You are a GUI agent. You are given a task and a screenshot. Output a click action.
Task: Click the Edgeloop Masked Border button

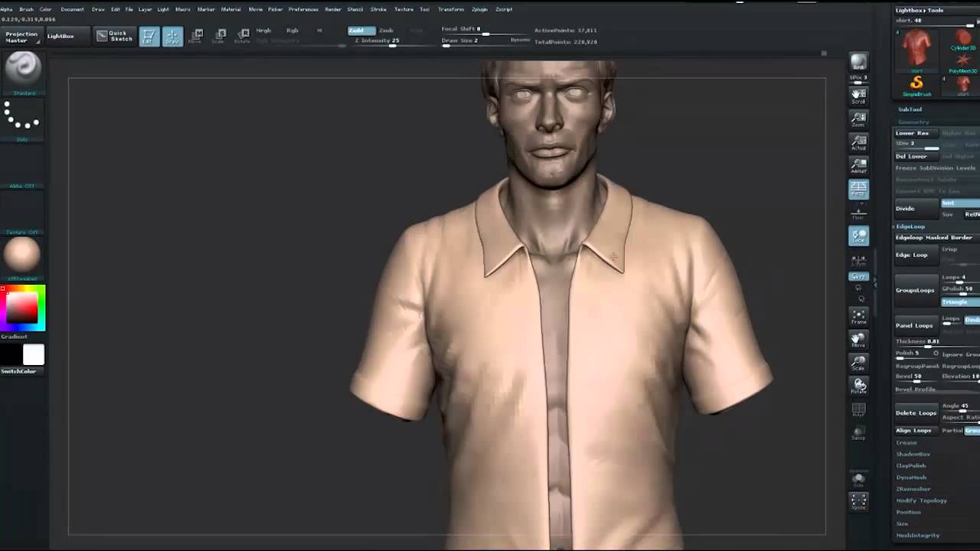(937, 237)
